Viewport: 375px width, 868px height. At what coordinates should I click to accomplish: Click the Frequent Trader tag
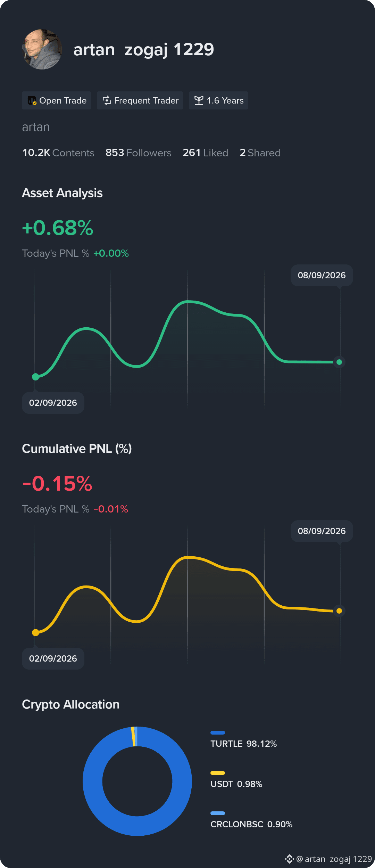click(140, 100)
